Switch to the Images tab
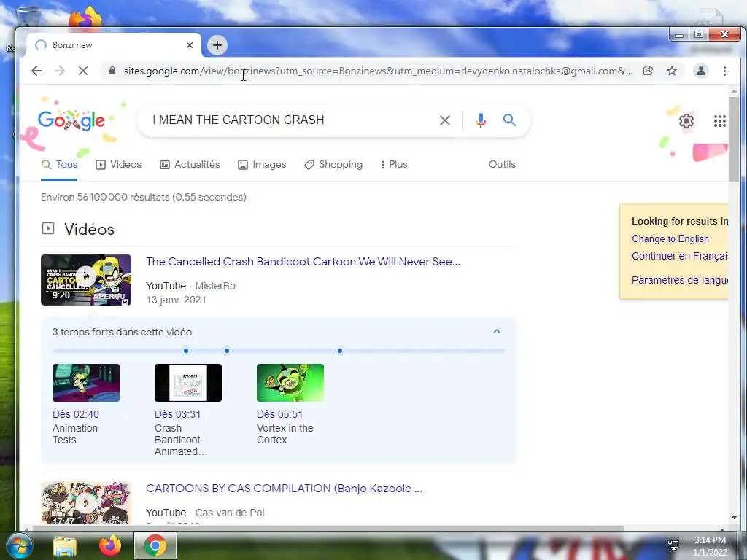This screenshot has height=560, width=747. point(262,165)
